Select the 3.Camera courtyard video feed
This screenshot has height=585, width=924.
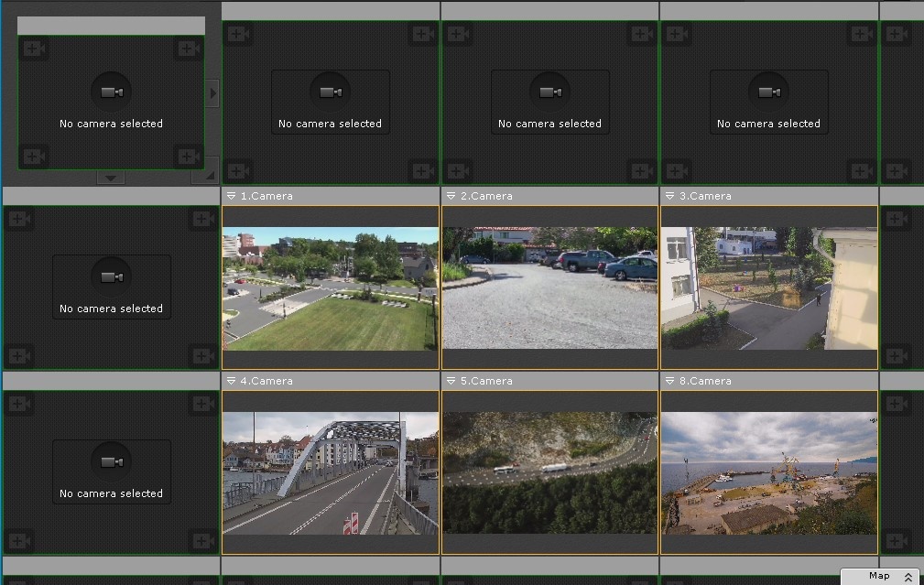pos(768,287)
